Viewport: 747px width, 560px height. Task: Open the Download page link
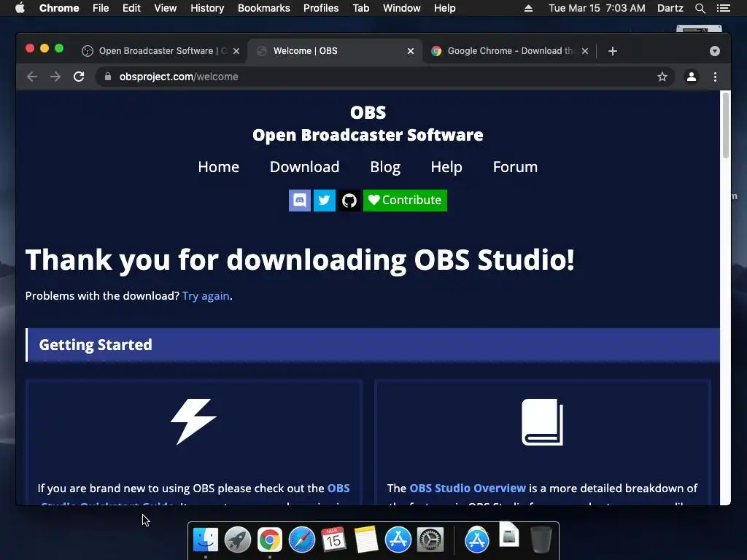tap(304, 167)
